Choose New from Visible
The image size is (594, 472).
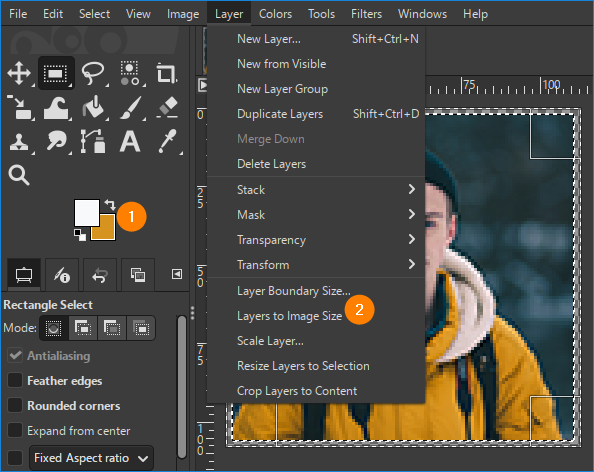[x=316, y=64]
